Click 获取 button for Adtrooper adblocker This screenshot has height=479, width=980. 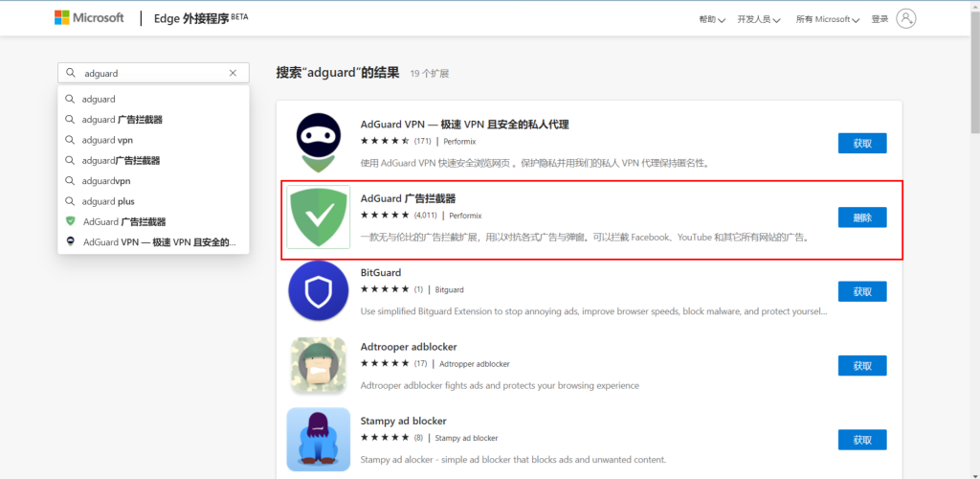pos(862,366)
